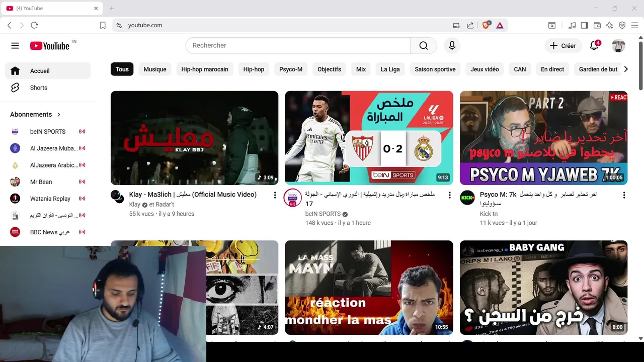The height and width of the screenshot is (362, 644).
Task: Select the Saison sportive chip
Action: [435, 69]
